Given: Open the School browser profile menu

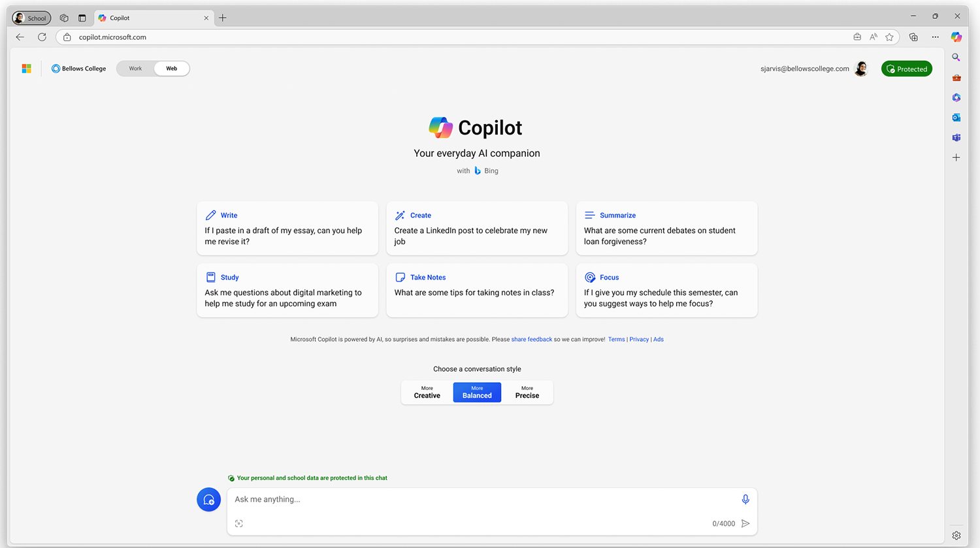Looking at the screenshot, I should [31, 18].
